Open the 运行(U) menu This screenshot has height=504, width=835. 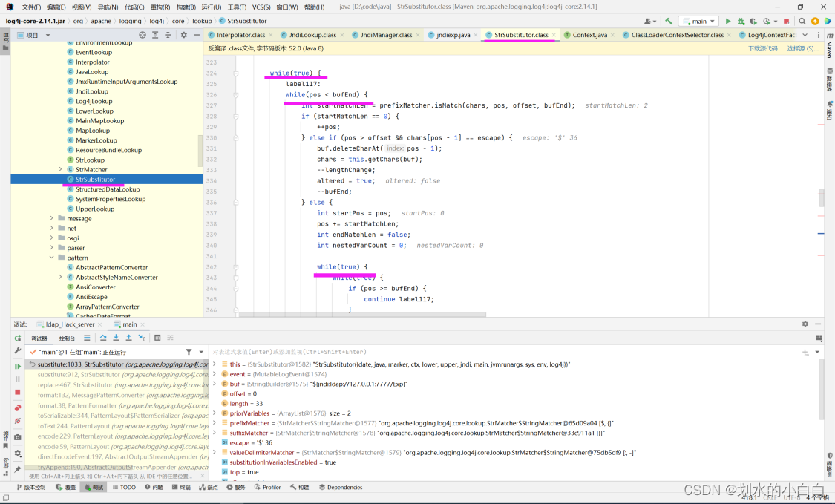212,7
